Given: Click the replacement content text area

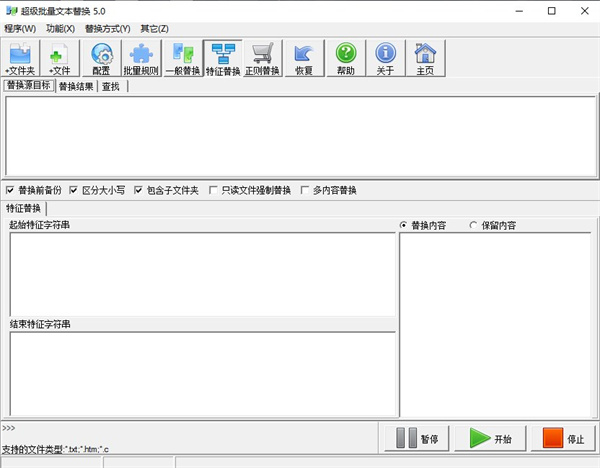Looking at the screenshot, I should [495, 325].
